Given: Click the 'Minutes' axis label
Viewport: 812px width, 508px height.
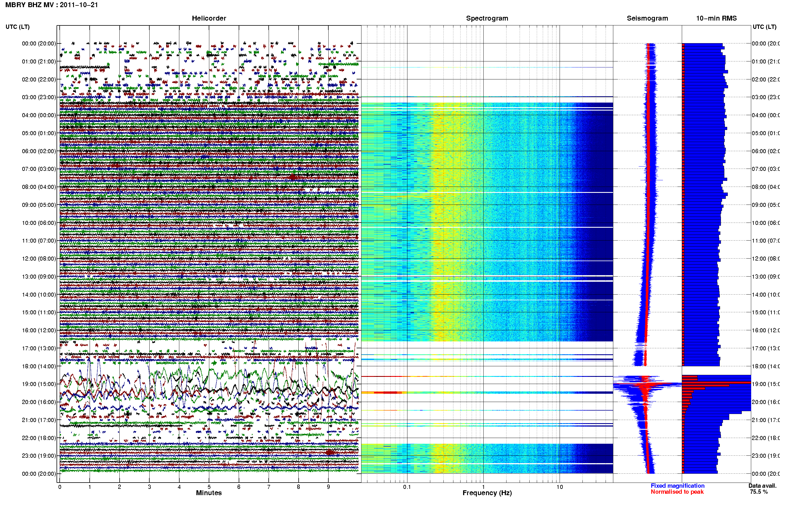Looking at the screenshot, I should pos(209,493).
